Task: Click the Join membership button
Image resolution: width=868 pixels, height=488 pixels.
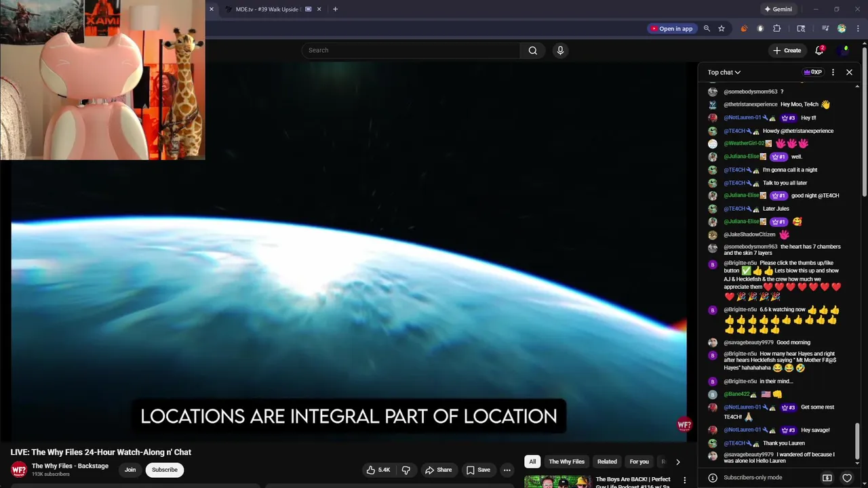Action: coord(130,470)
